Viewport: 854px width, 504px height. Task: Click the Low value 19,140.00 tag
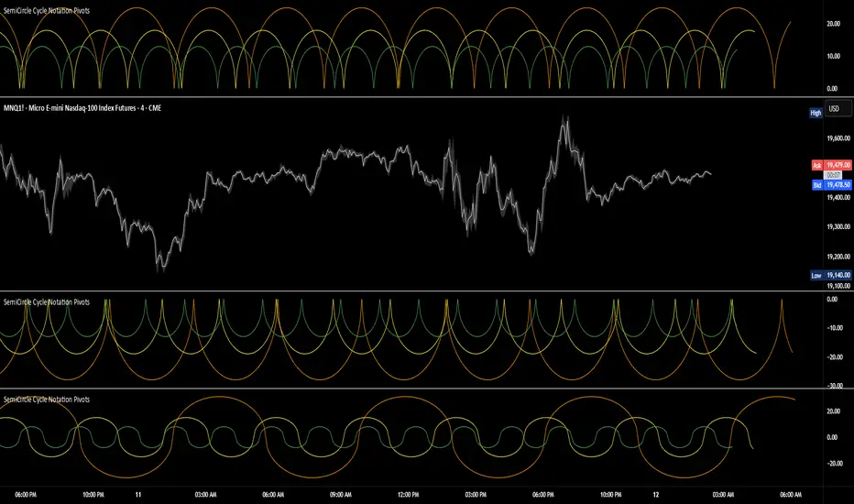tap(838, 274)
